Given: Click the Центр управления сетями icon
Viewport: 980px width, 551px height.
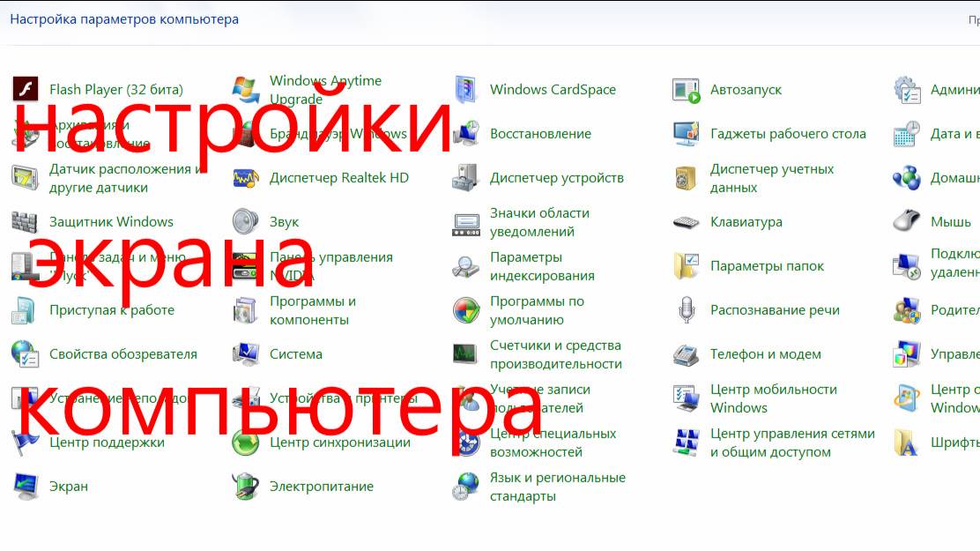Looking at the screenshot, I should [687, 443].
